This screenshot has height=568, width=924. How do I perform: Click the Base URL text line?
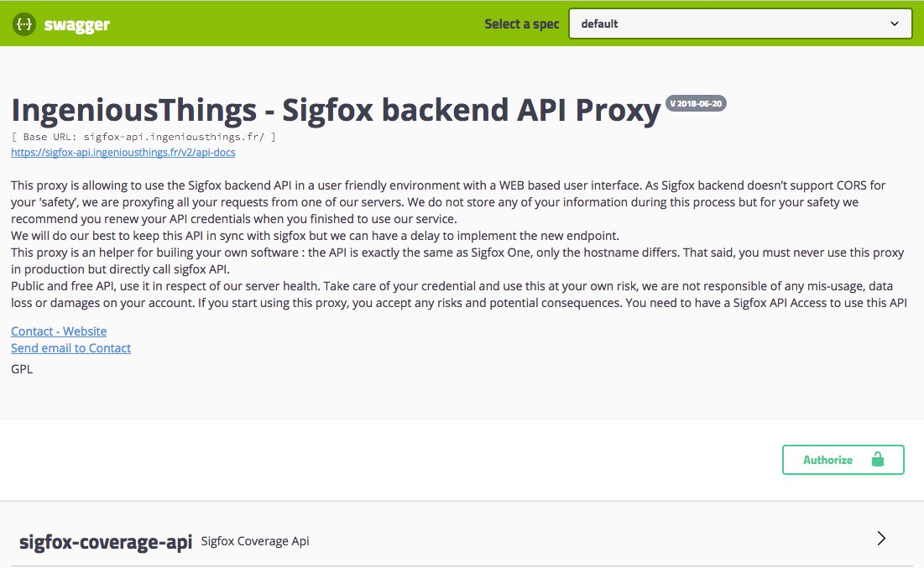point(144,137)
